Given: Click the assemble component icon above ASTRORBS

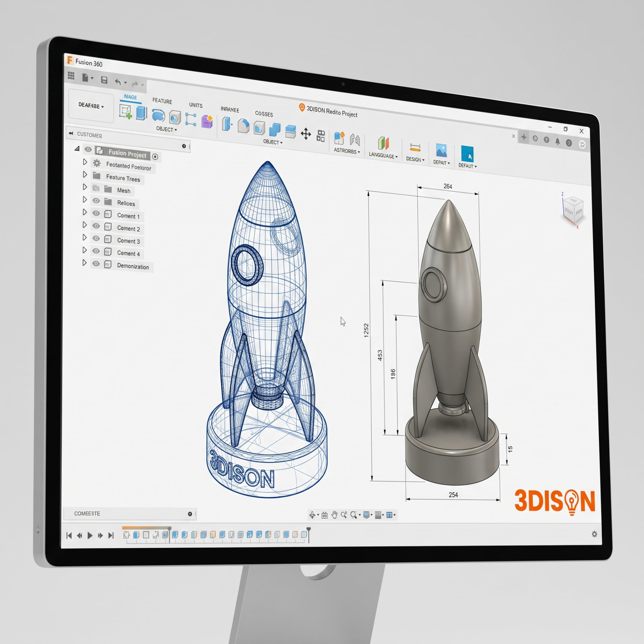Looking at the screenshot, I should coord(339,138).
